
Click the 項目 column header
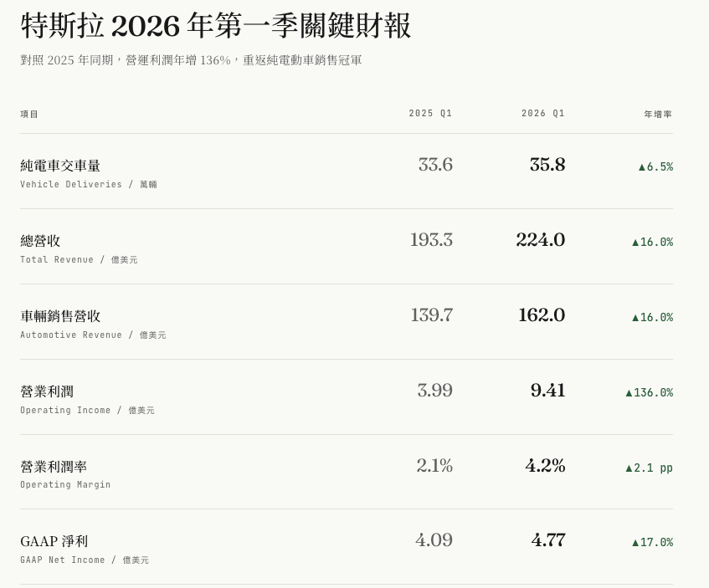click(x=29, y=114)
